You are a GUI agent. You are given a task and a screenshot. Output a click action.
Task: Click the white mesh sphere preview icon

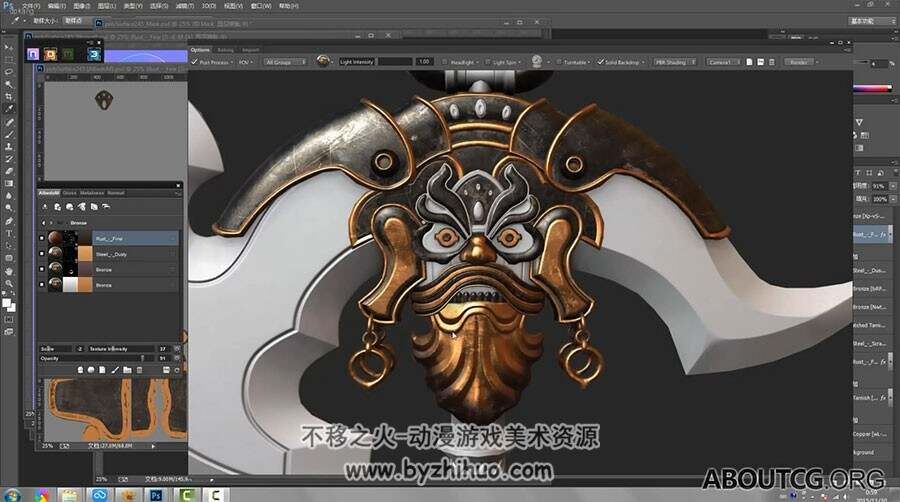(537, 61)
